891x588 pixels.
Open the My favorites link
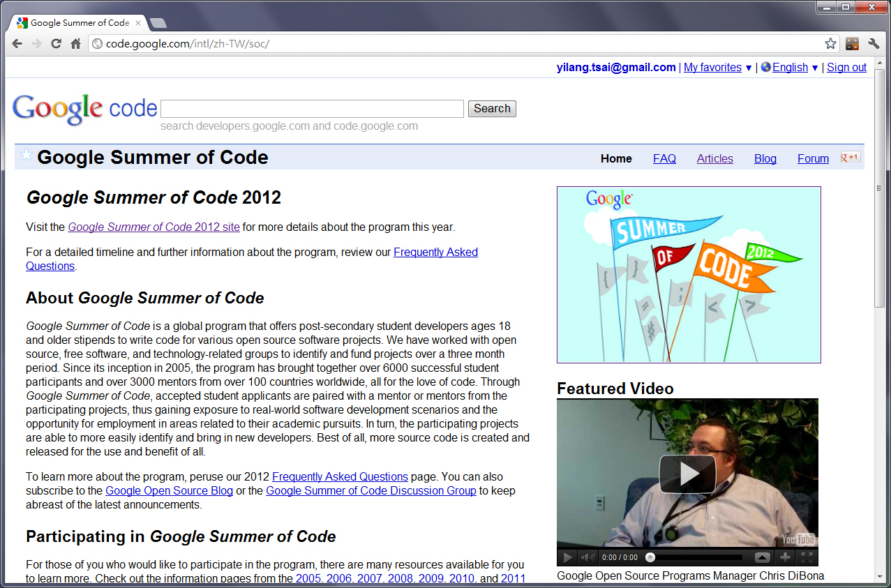[712, 68]
